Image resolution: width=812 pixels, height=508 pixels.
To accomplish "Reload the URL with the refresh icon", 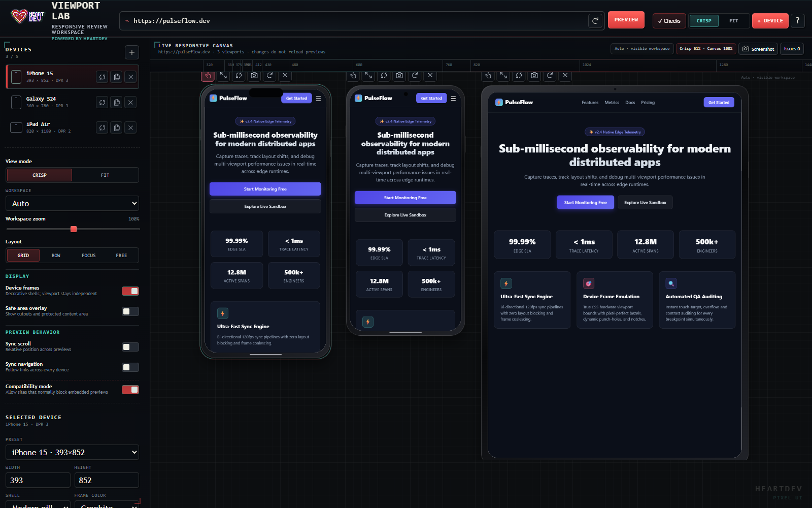I will pyautogui.click(x=595, y=21).
